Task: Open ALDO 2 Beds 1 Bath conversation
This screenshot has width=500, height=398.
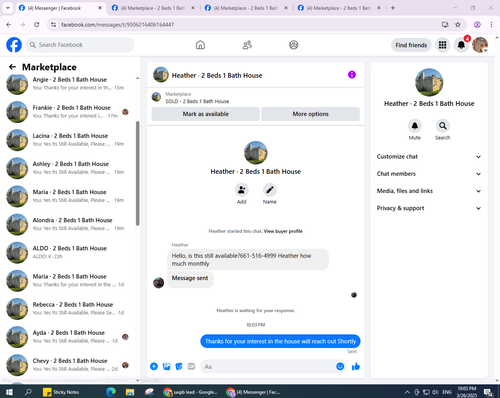Action: pyautogui.click(x=68, y=252)
